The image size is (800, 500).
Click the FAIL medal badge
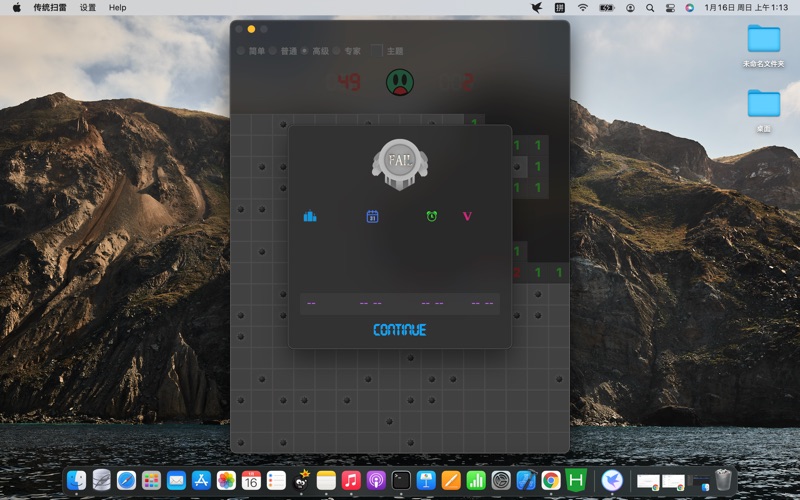tap(400, 163)
